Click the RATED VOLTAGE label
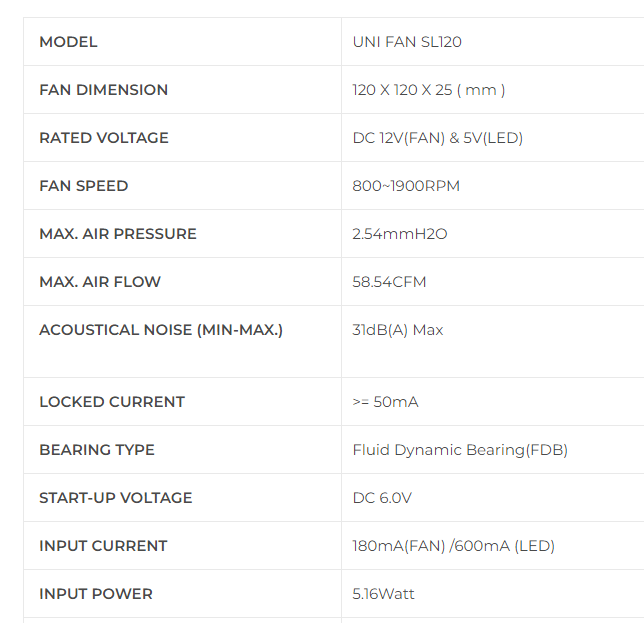The image size is (644, 623). [103, 138]
